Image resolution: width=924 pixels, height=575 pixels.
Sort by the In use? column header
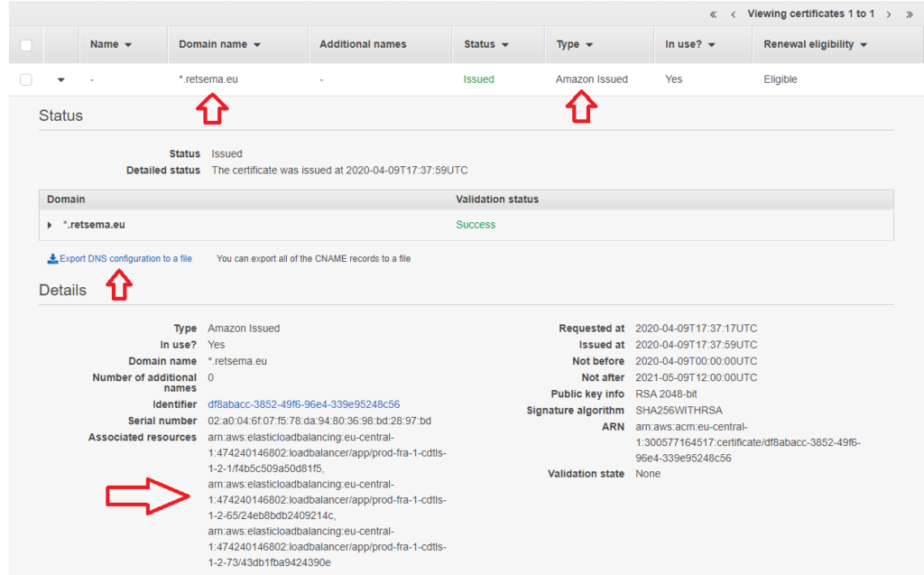[689, 44]
